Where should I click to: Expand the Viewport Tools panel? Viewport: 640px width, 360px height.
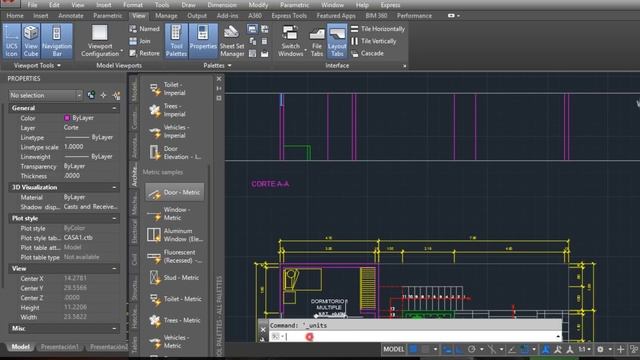37,65
